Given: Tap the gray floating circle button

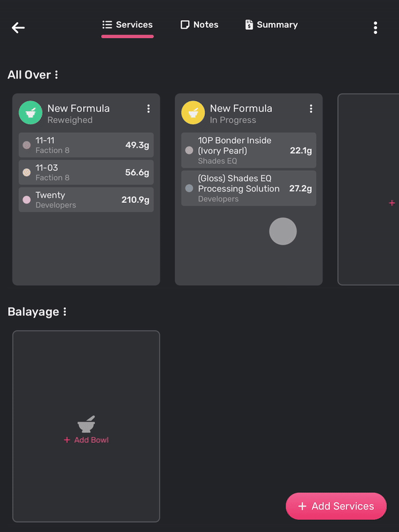Looking at the screenshot, I should coord(283,231).
